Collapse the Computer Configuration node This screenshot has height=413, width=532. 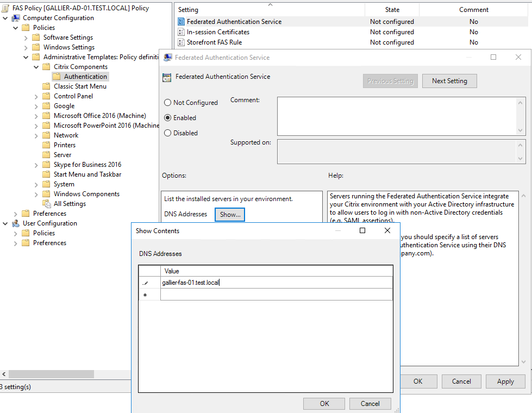5,18
